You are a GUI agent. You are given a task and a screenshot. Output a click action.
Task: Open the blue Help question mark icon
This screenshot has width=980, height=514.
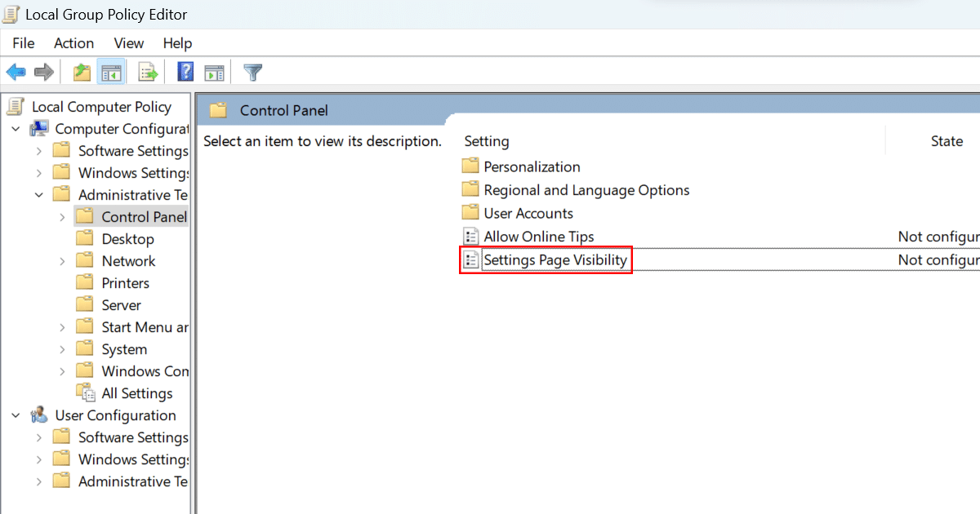(x=185, y=73)
